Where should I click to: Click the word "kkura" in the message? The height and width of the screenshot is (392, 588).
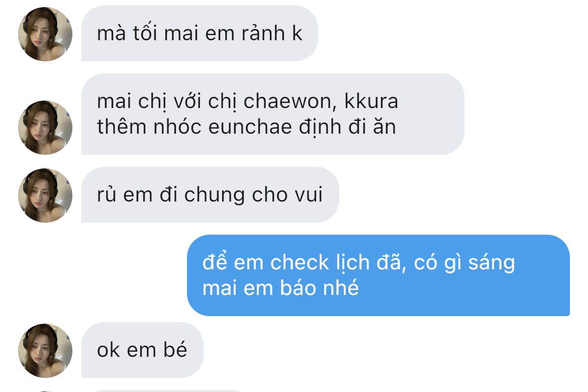[371, 101]
